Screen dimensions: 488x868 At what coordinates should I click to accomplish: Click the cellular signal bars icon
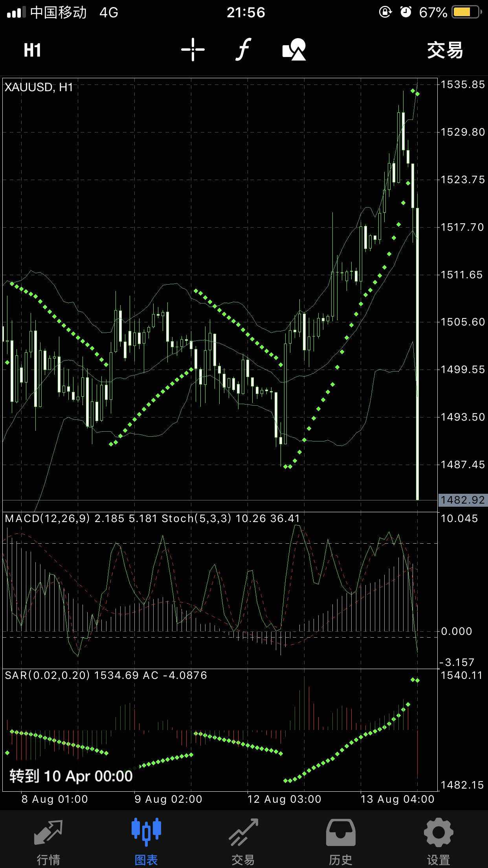pos(17,12)
